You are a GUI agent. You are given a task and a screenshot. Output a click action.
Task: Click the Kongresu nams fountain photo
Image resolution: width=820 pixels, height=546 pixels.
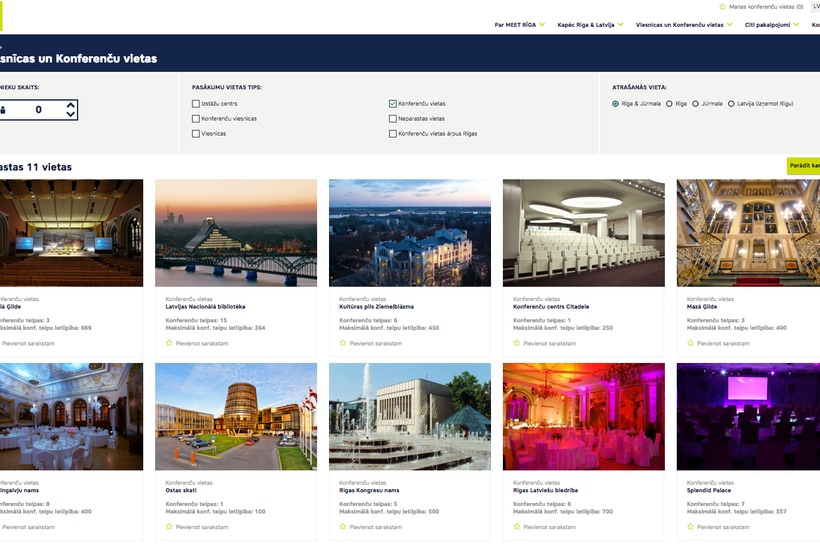pos(410,416)
